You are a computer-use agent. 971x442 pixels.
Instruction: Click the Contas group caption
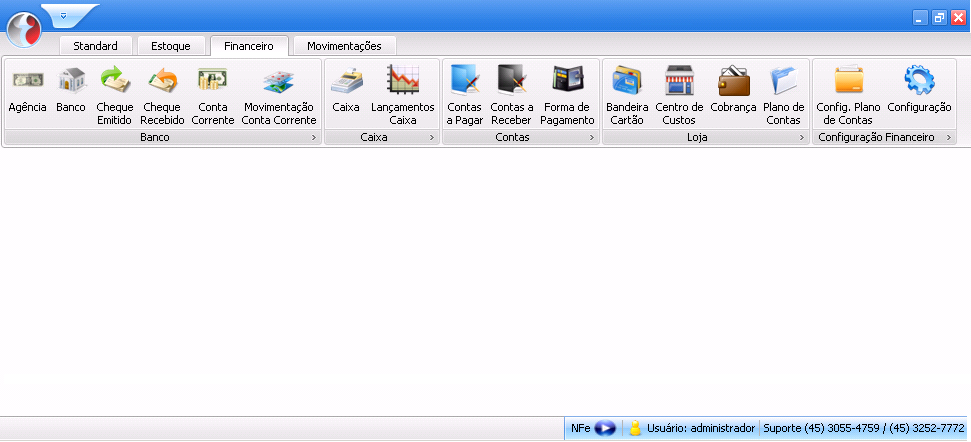click(512, 137)
